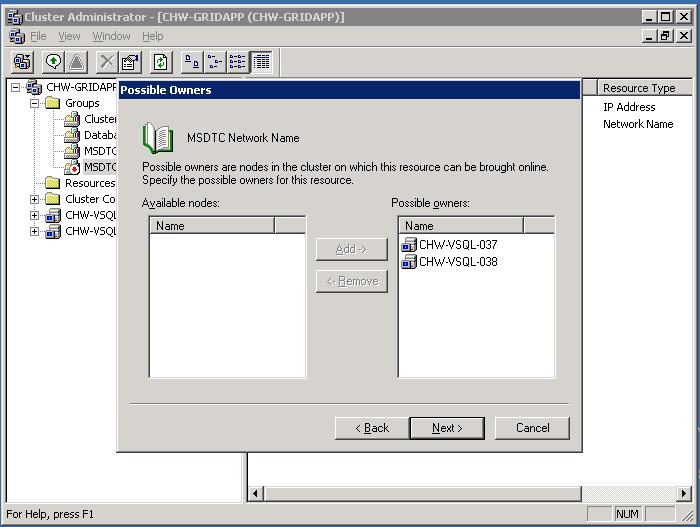
Task: Click the book icon beside MSDTC Network Name
Action: tap(158, 138)
